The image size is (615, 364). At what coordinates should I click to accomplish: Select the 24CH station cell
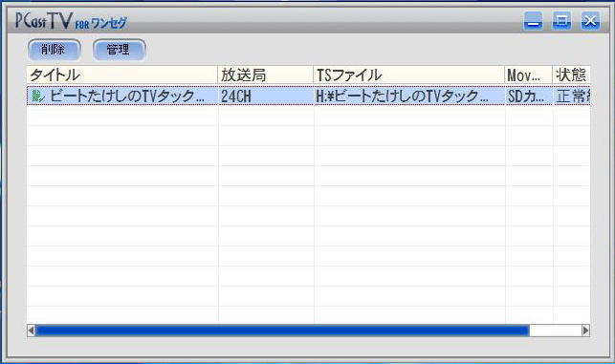(x=266, y=96)
